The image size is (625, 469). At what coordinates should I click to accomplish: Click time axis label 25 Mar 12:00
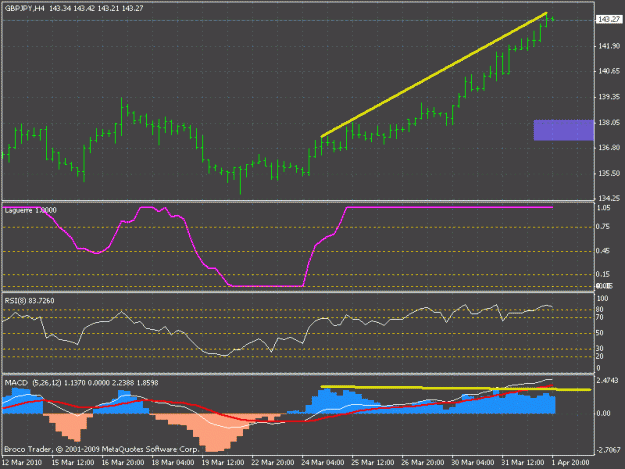[373, 463]
